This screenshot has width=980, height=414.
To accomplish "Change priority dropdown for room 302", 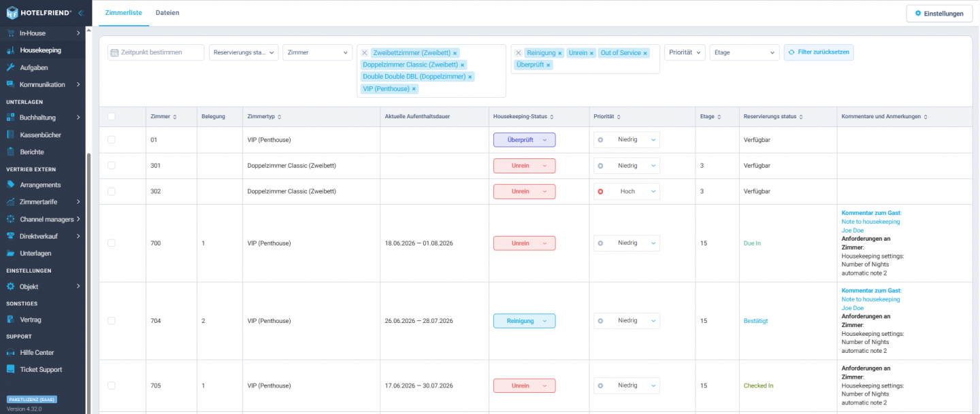I will pyautogui.click(x=627, y=192).
